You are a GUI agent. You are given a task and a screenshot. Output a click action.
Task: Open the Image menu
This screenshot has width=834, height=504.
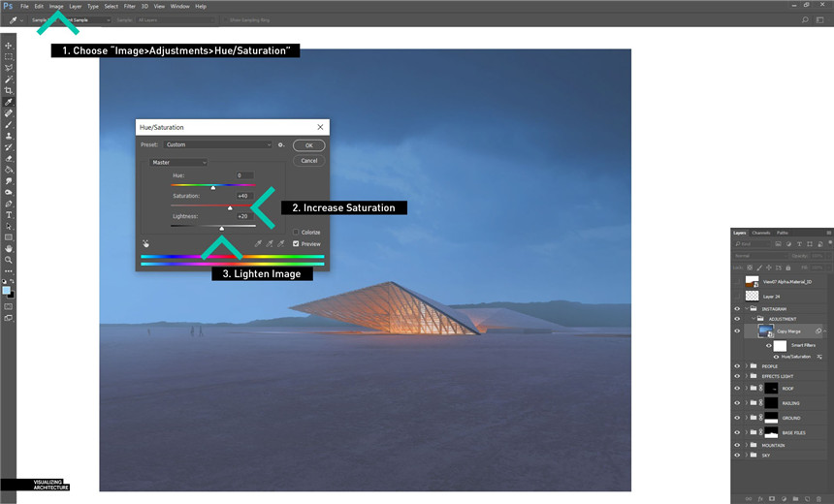pos(56,6)
